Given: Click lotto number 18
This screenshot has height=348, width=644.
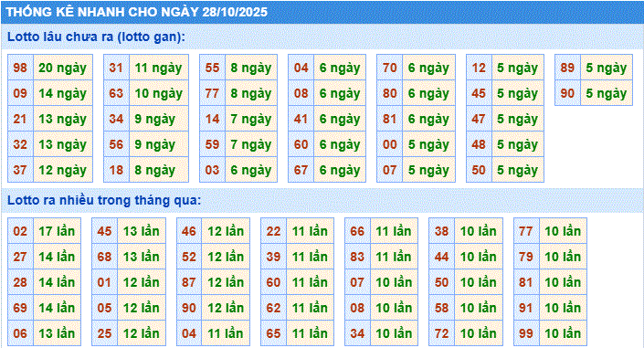Looking at the screenshot, I should coord(116,170).
